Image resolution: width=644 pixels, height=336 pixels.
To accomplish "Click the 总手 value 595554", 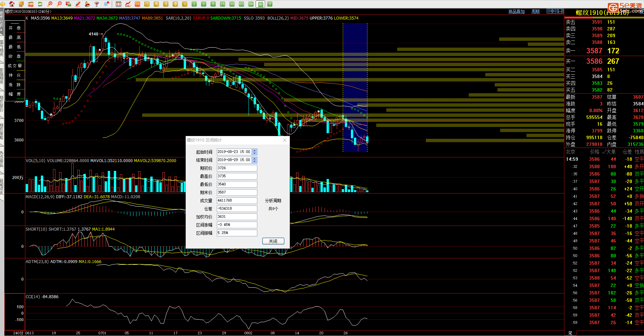I will click(594, 117).
